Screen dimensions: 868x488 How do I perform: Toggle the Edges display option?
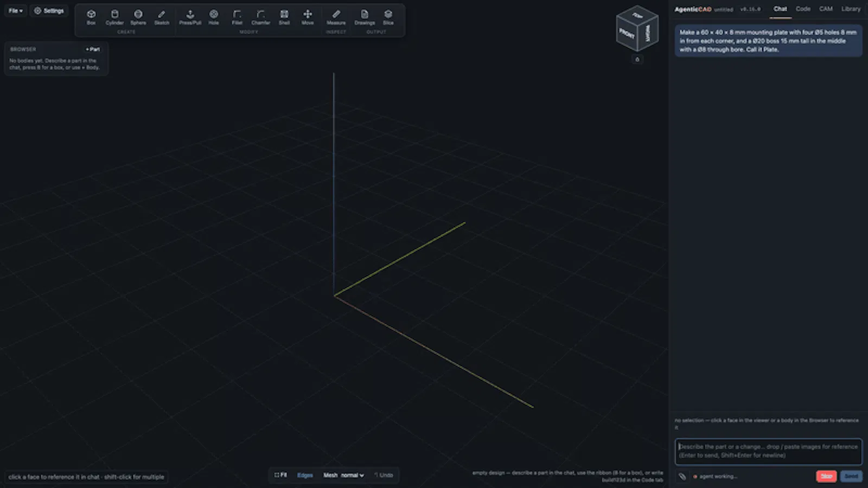point(305,476)
